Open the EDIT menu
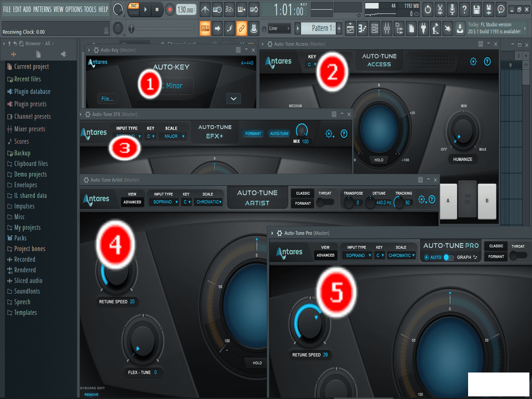 17,9
